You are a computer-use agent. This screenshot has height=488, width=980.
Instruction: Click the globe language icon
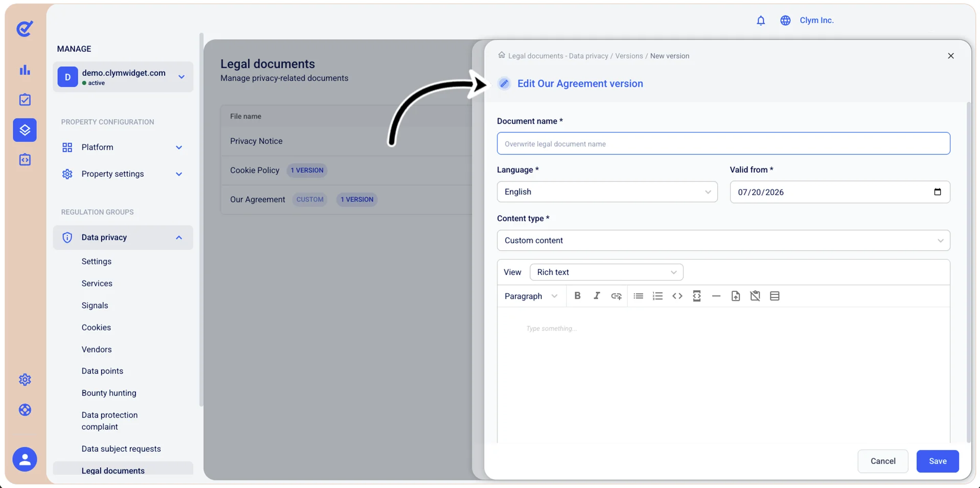[x=785, y=20]
